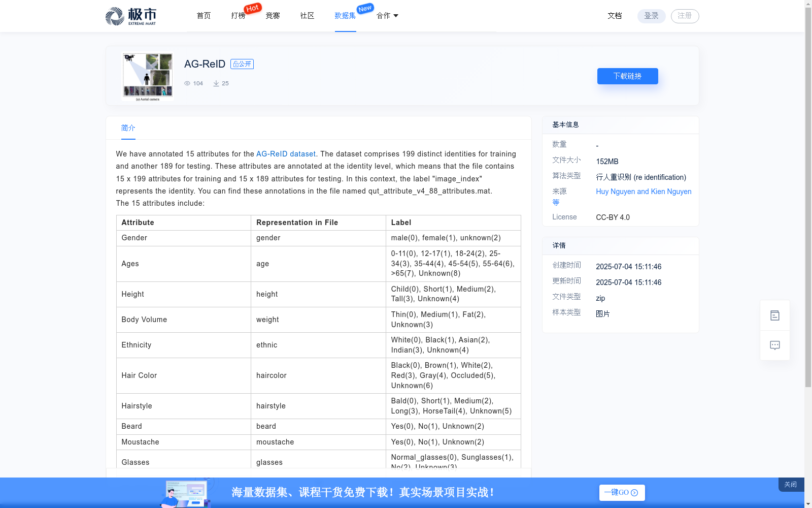
Task: Click the 'Ethnicity' attribute cell
Action: (184, 345)
